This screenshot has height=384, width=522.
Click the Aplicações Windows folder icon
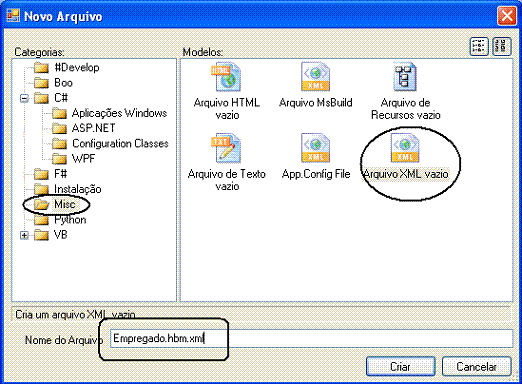(59, 113)
